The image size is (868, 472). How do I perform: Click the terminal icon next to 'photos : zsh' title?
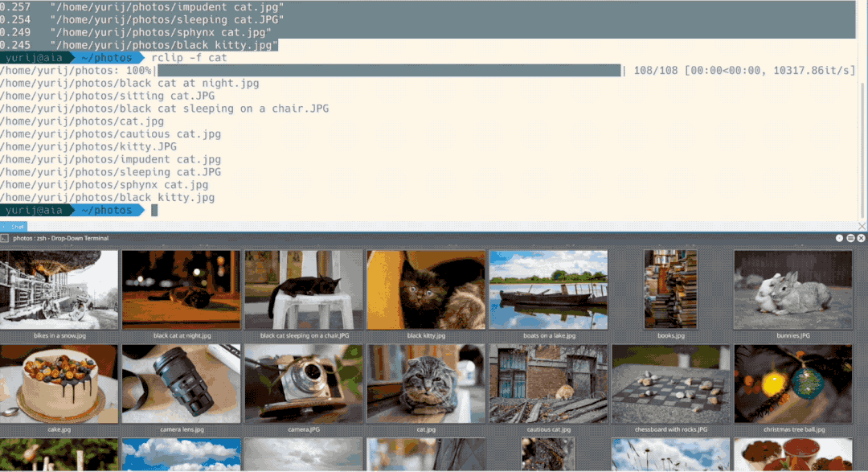pyautogui.click(x=5, y=238)
